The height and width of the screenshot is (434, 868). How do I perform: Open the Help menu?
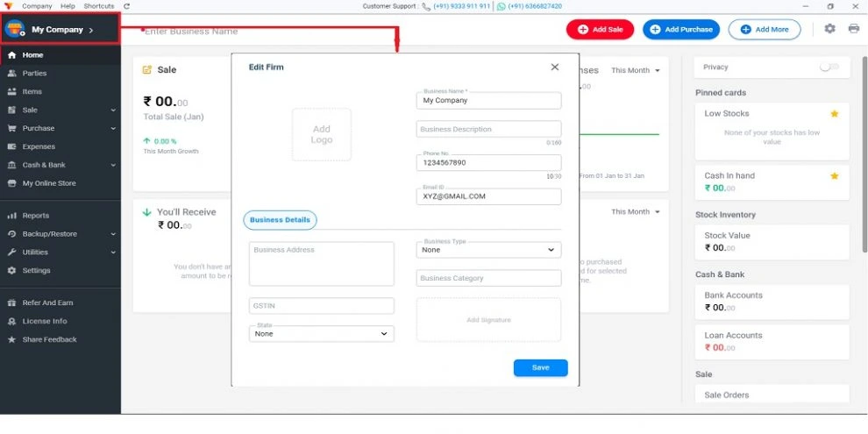pos(68,6)
